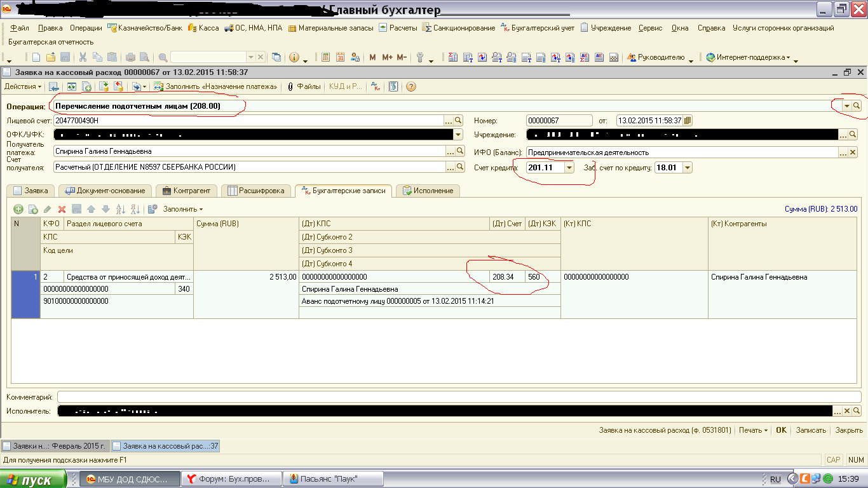Open the calculator icon in the toolbar
This screenshot has height=488, width=868.
[x=326, y=57]
